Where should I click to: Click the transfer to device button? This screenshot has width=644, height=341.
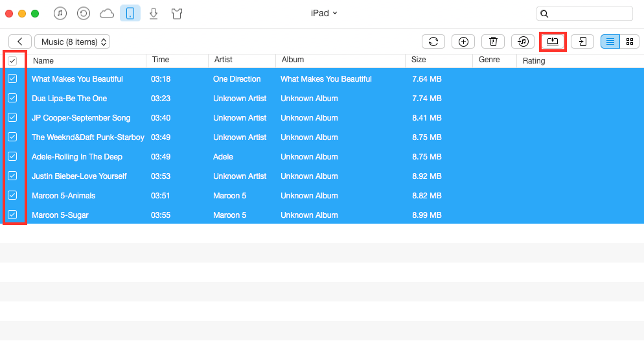(x=582, y=41)
